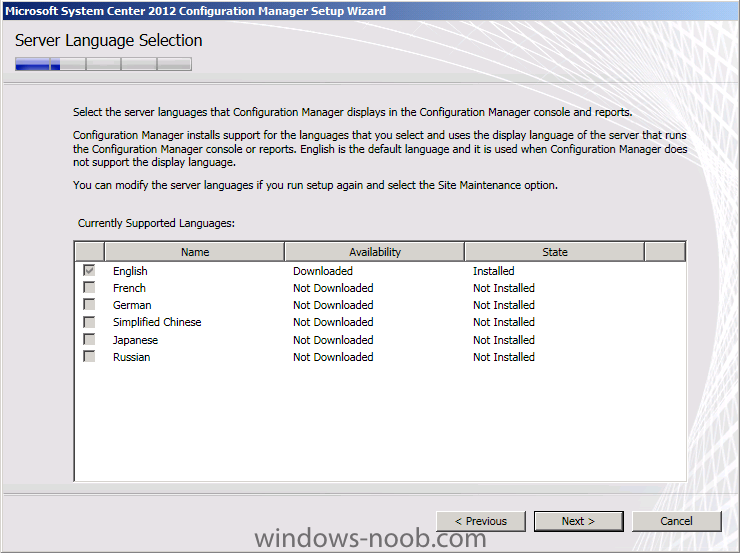Check the German language checkbox

coord(89,304)
